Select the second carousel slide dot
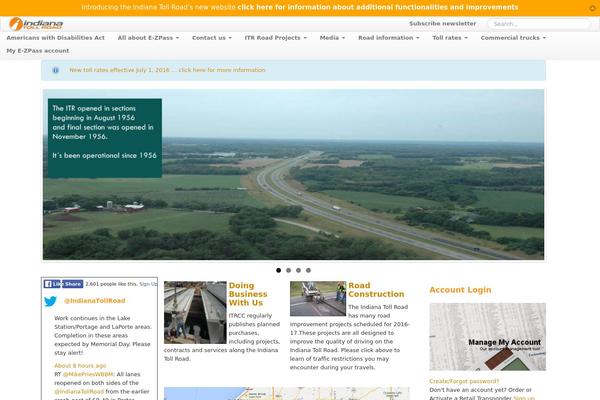 pyautogui.click(x=289, y=270)
